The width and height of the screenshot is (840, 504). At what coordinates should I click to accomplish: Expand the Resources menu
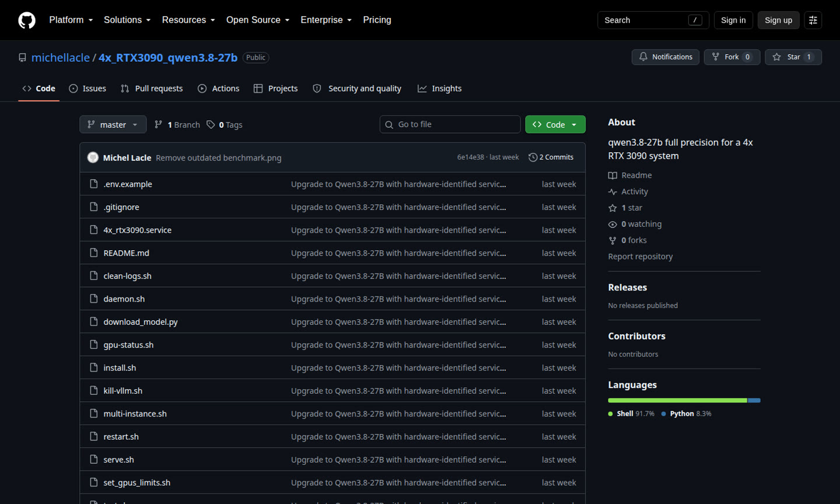188,20
